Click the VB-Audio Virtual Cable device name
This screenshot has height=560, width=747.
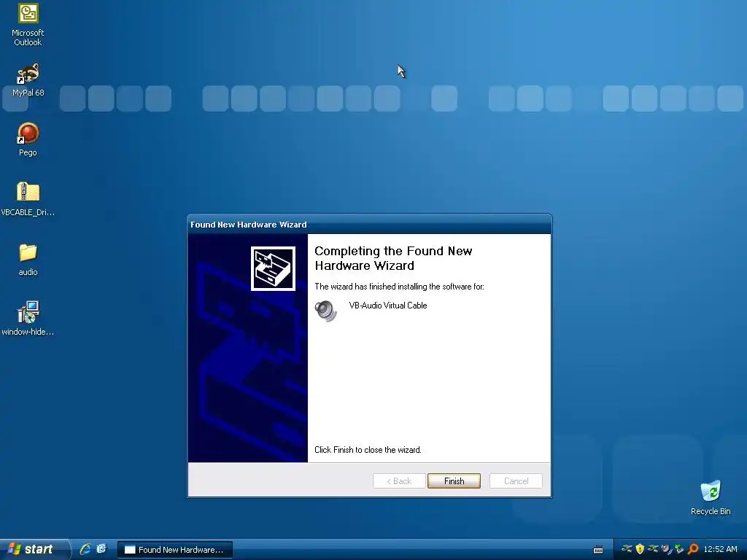point(388,306)
